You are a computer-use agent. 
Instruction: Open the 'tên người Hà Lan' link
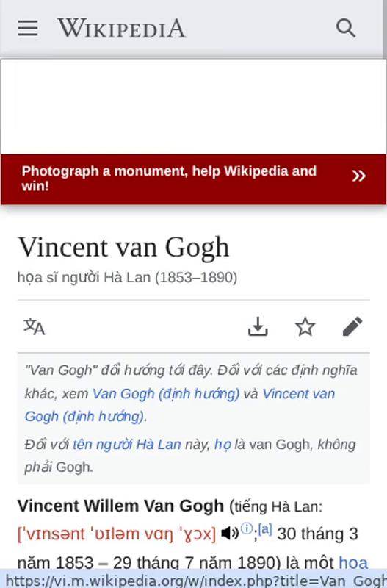coord(126,445)
